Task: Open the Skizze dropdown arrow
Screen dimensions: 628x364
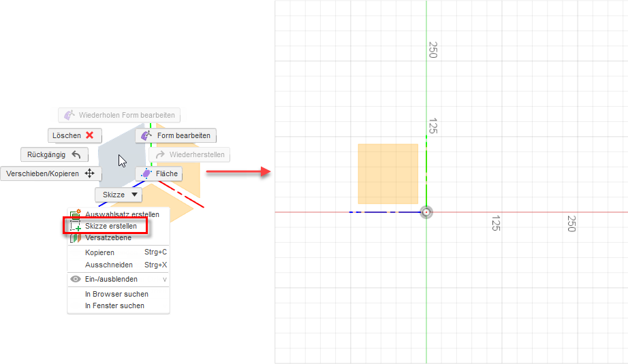Action: coord(135,195)
